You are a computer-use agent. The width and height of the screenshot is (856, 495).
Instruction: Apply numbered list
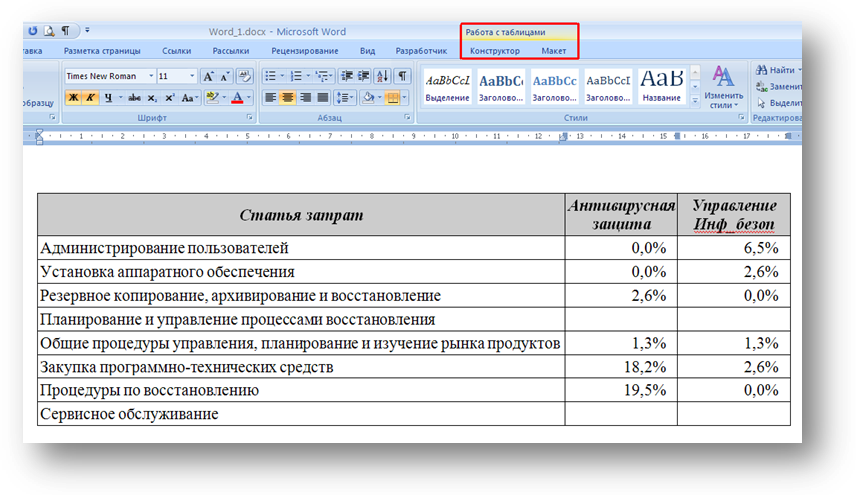coord(296,76)
